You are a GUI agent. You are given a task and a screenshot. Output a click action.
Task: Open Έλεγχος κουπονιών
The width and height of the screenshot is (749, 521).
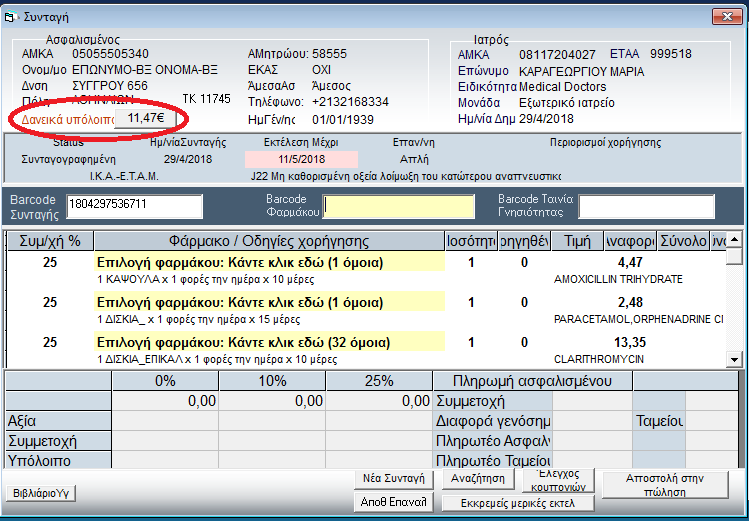tap(558, 480)
